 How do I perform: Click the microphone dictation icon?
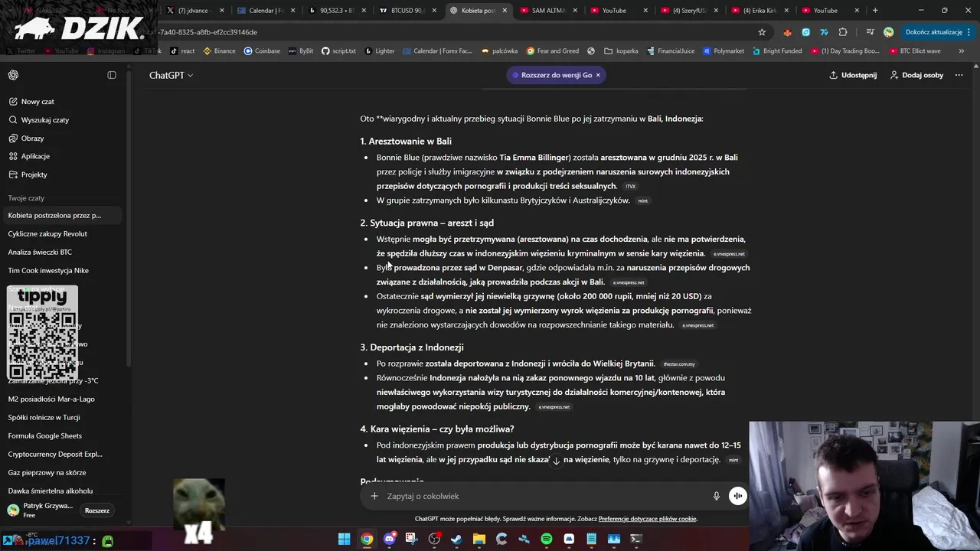(x=717, y=496)
